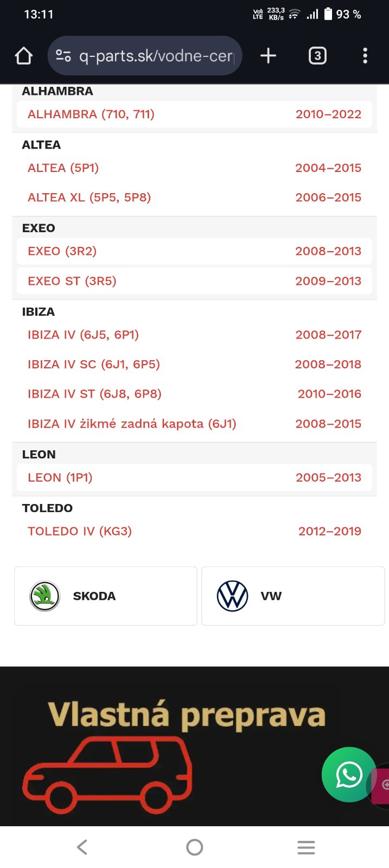This screenshot has height=868, width=389.
Task: Tap the browser home icon
Action: [x=24, y=56]
